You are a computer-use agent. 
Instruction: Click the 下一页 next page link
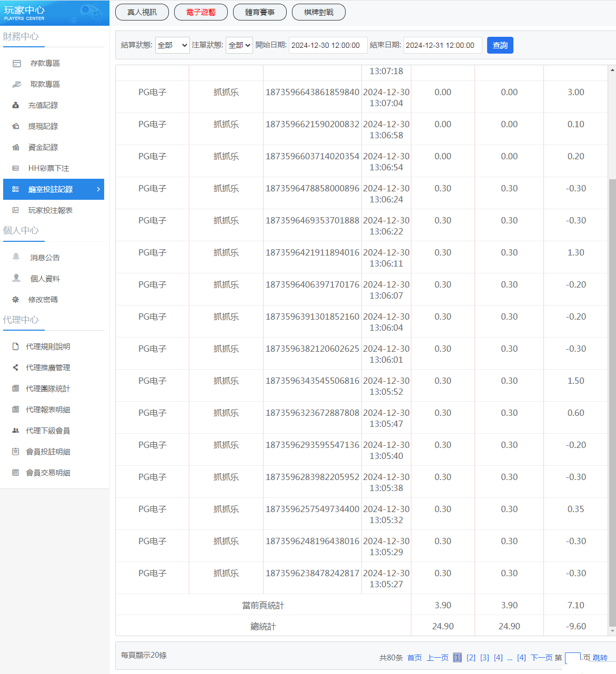pyautogui.click(x=541, y=658)
